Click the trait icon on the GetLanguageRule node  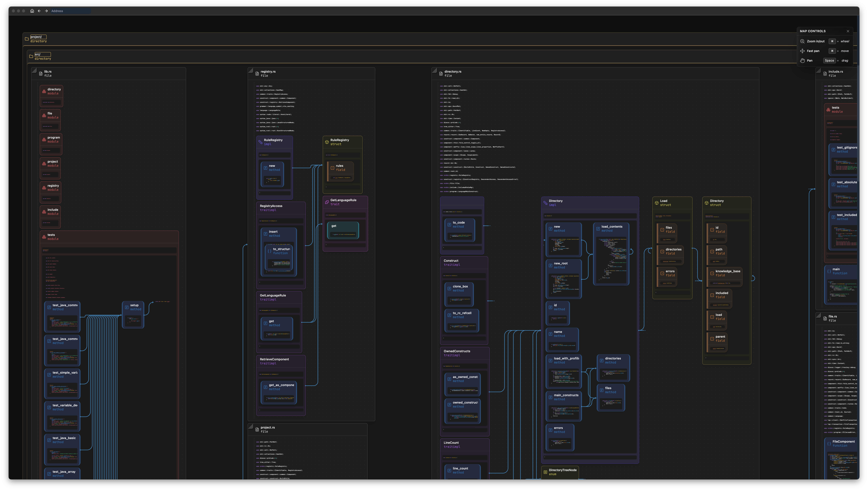327,202
